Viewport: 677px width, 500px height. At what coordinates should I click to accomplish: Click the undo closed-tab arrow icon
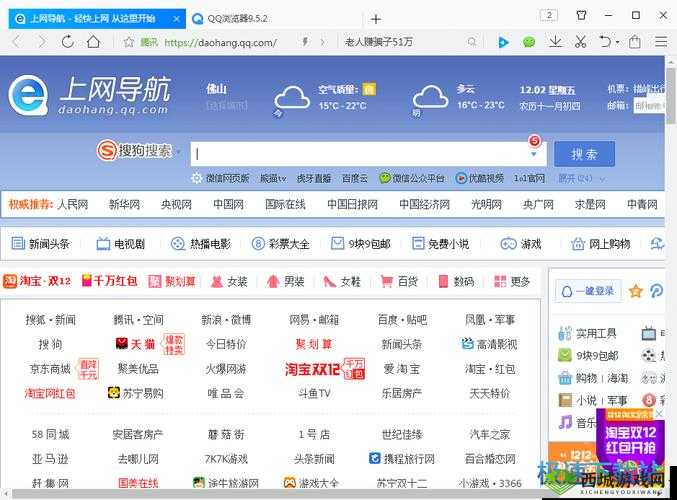tap(605, 42)
